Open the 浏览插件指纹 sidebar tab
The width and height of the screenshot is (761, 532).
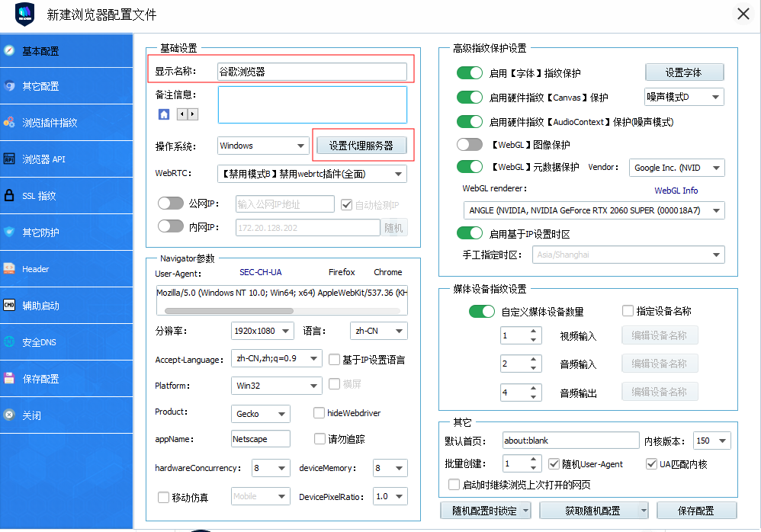pos(66,123)
